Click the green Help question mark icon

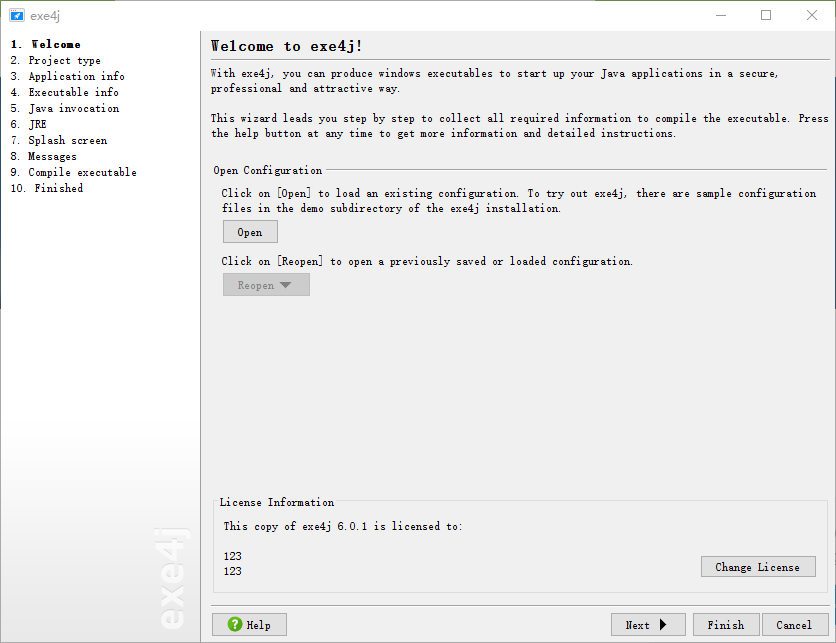[x=235, y=624]
